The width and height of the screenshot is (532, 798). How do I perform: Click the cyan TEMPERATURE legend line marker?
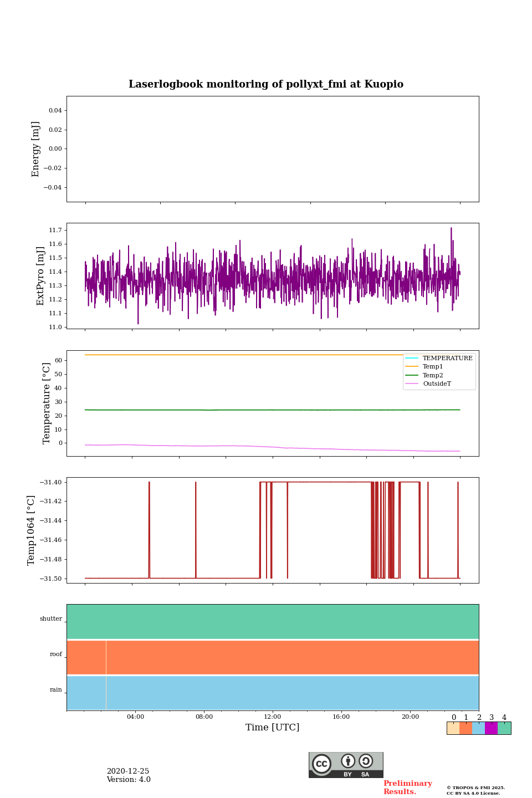coord(412,358)
